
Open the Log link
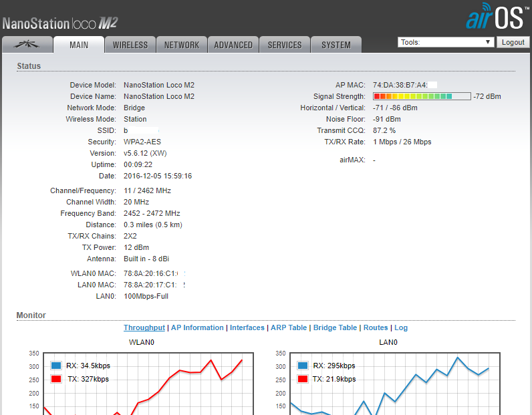[401, 327]
